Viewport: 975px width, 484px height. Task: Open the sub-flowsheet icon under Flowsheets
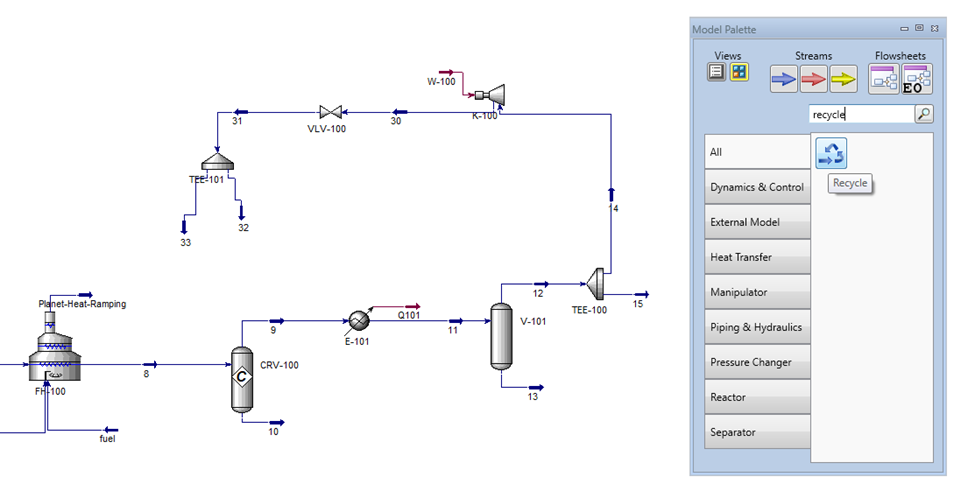pos(884,79)
